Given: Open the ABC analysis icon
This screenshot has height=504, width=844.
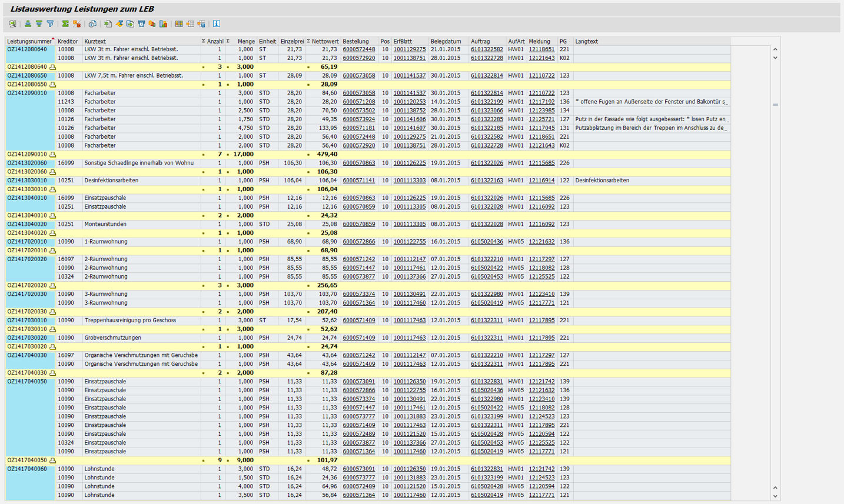Looking at the screenshot, I should click(x=152, y=24).
